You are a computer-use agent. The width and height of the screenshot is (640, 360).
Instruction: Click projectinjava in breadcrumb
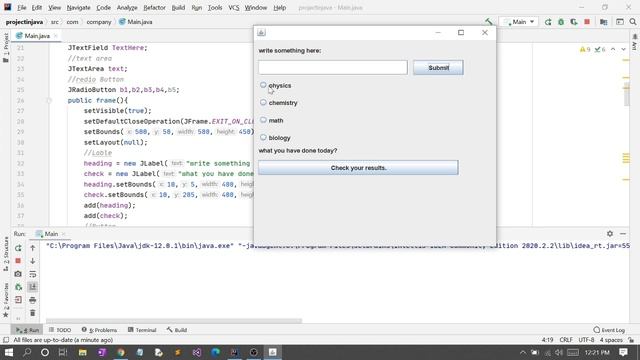coord(24,22)
